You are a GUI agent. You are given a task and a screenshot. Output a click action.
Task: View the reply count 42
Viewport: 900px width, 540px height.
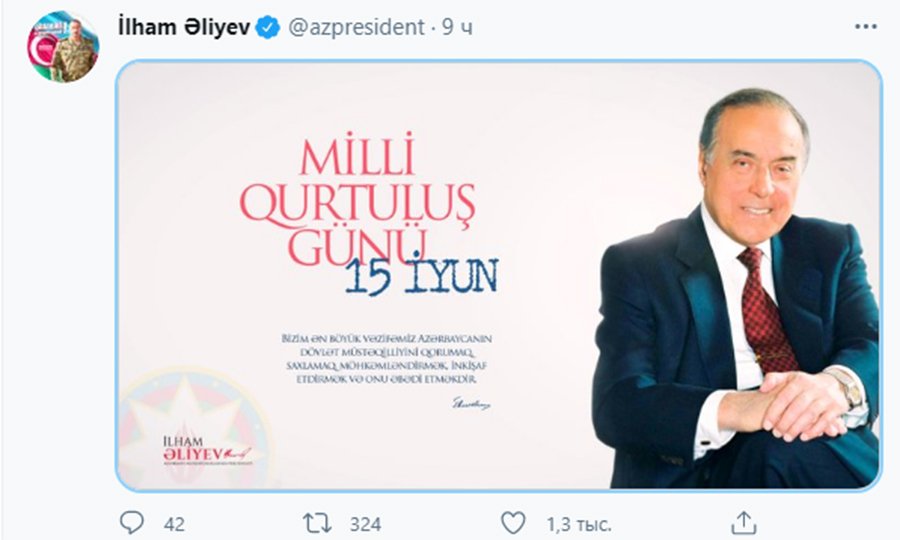point(174,524)
